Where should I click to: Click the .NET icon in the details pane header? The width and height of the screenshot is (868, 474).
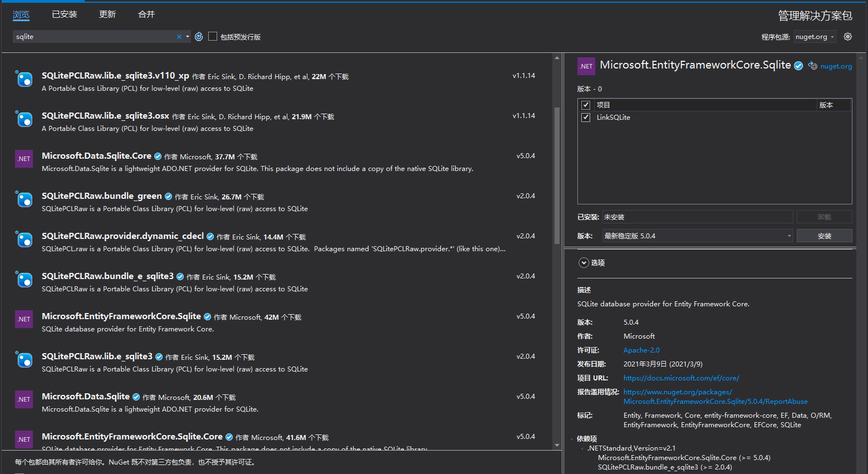point(586,66)
